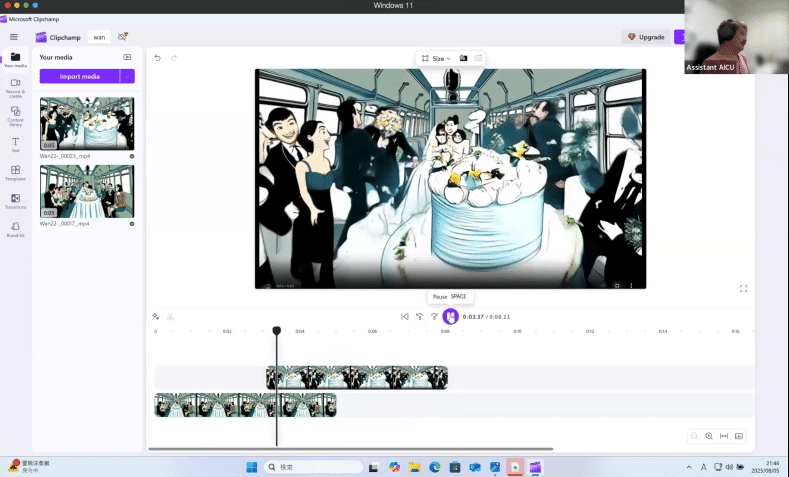Open the Content library panel
Screen dimensions: 789x477
click(15, 116)
